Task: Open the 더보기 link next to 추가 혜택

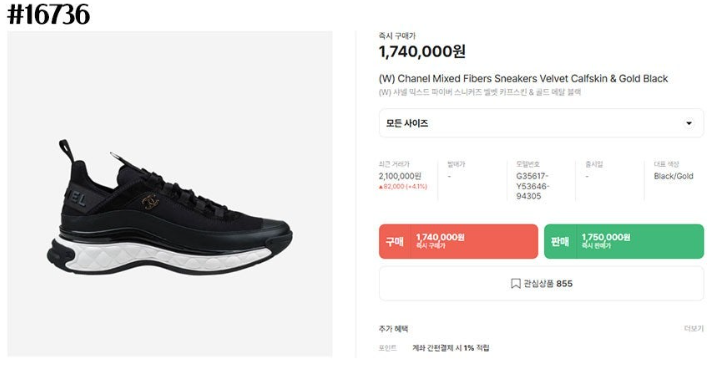Action: (694, 329)
